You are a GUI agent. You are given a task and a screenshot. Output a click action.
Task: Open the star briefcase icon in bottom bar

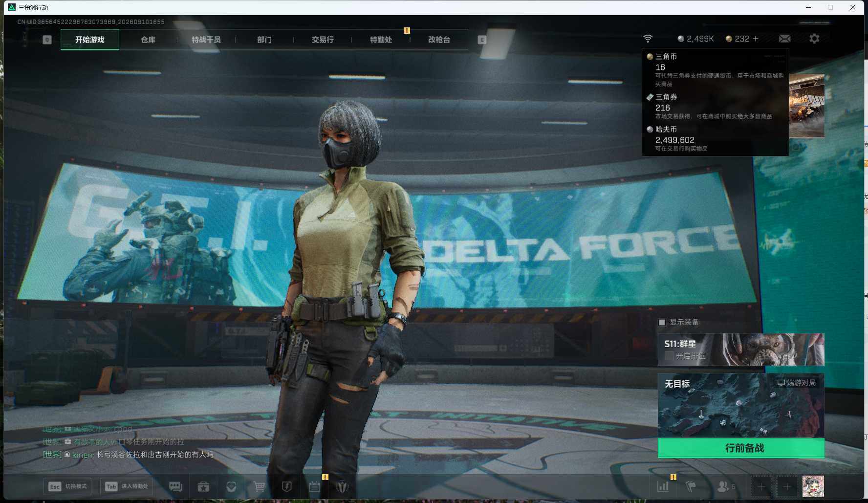click(x=203, y=486)
